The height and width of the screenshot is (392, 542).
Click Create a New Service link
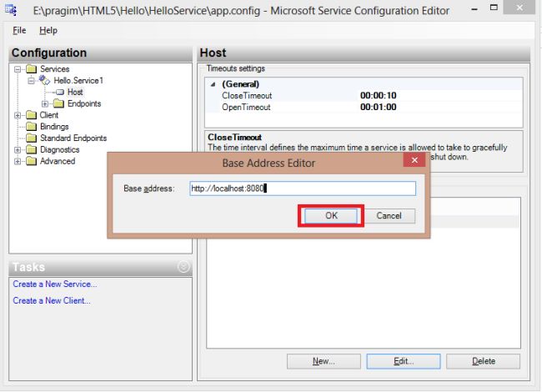click(55, 284)
